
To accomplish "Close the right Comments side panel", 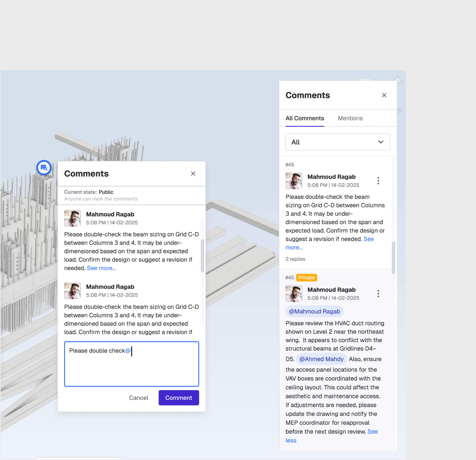I will [384, 95].
